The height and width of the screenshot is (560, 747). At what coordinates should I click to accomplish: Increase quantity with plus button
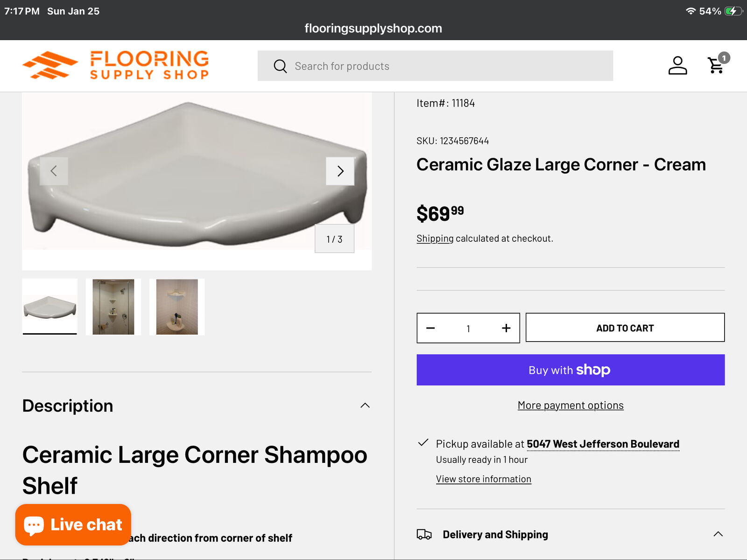point(506,328)
